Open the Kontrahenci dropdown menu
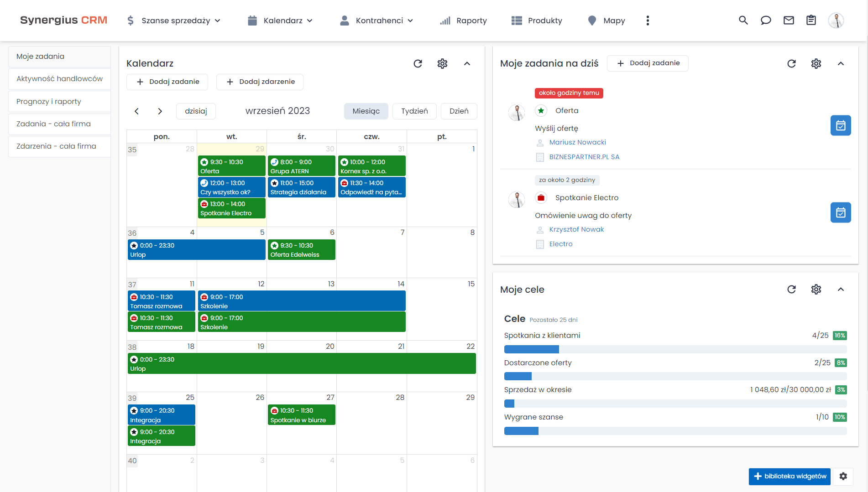 click(377, 21)
